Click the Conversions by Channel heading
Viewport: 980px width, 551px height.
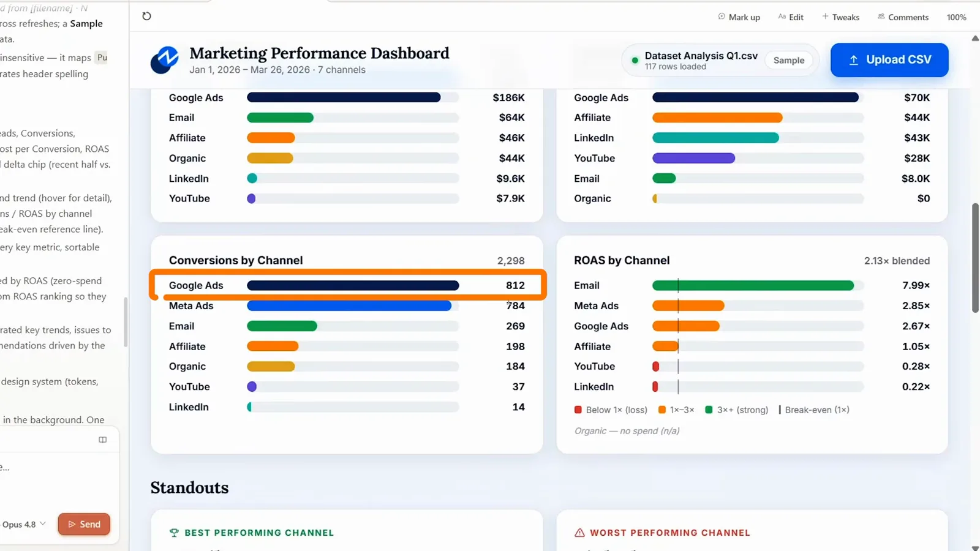[x=236, y=260]
